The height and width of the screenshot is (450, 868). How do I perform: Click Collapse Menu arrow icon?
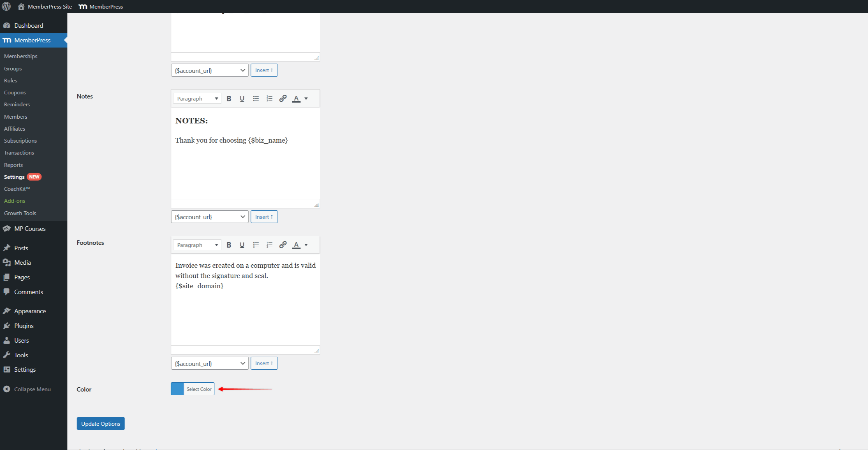click(x=6, y=389)
